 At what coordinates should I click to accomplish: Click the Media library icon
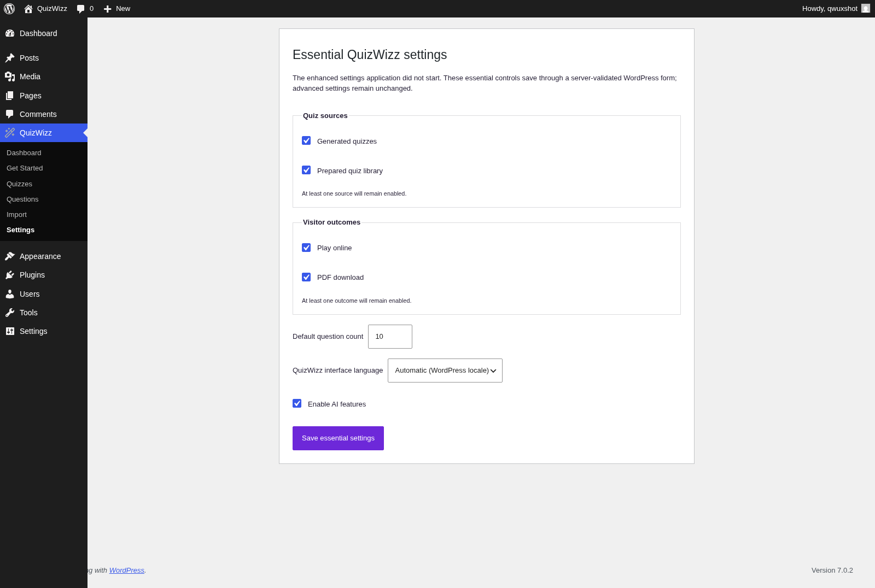10,77
